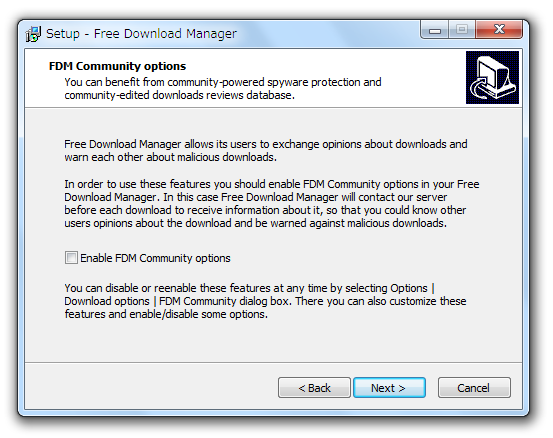Click the 'You can disable or reenable' paragraph
Image resolution: width=553 pixels, height=438 pixels.
(x=265, y=301)
